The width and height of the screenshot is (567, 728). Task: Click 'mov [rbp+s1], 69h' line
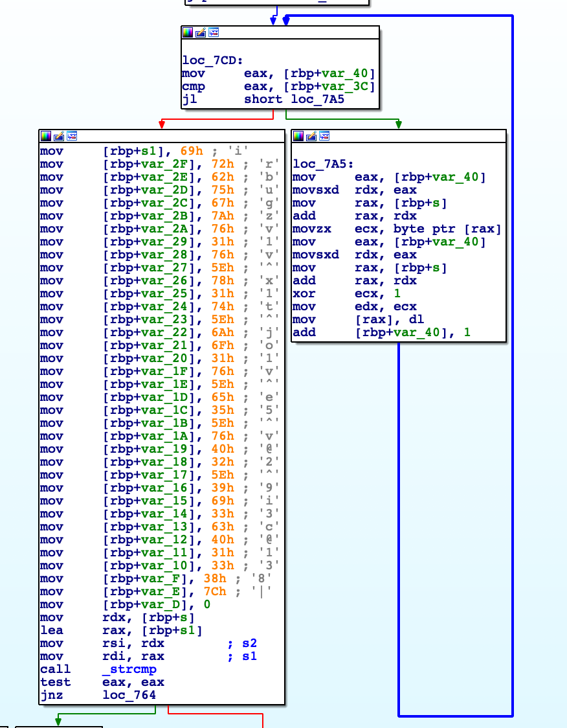pos(144,151)
